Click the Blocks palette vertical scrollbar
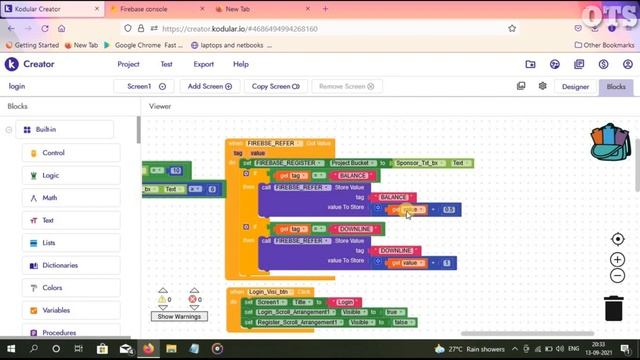Image resolution: width=640 pixels, height=360 pixels. pyautogui.click(x=138, y=130)
